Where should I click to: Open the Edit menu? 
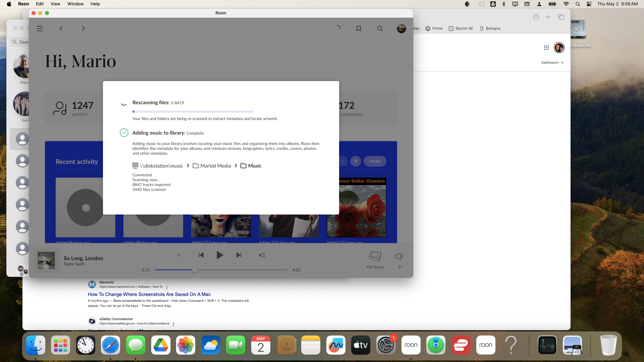click(x=40, y=4)
